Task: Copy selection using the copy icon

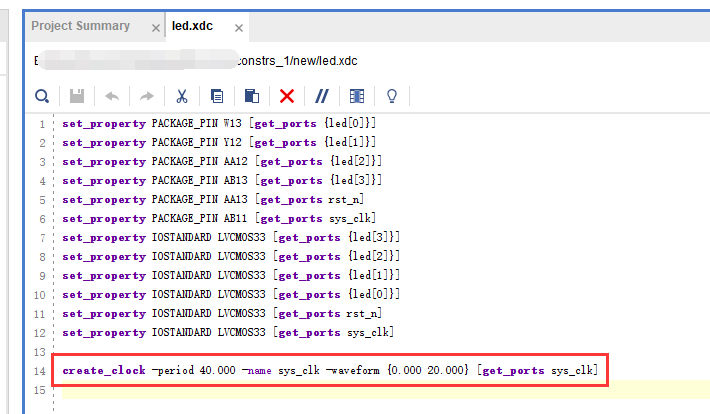Action: [217, 96]
